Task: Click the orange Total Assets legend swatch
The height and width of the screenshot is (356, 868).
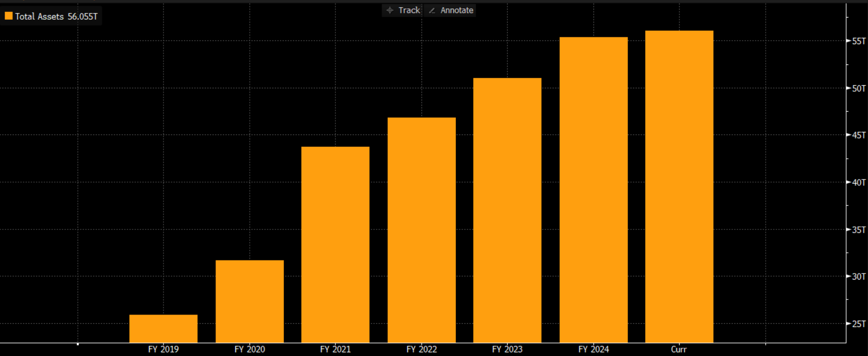Action: 8,16
